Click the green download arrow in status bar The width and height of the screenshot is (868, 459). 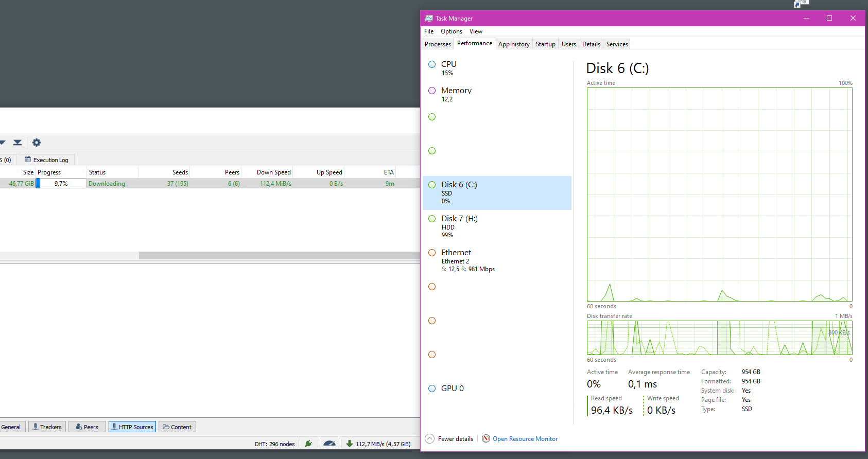pos(350,444)
